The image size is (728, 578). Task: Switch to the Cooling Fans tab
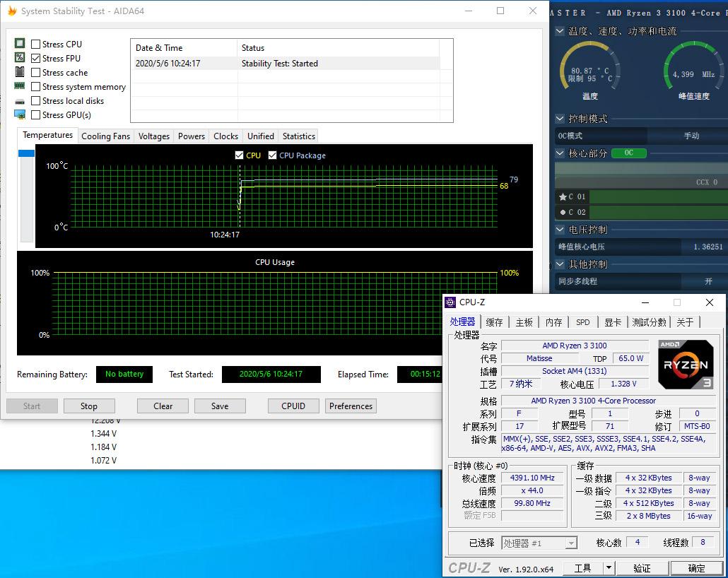point(105,136)
